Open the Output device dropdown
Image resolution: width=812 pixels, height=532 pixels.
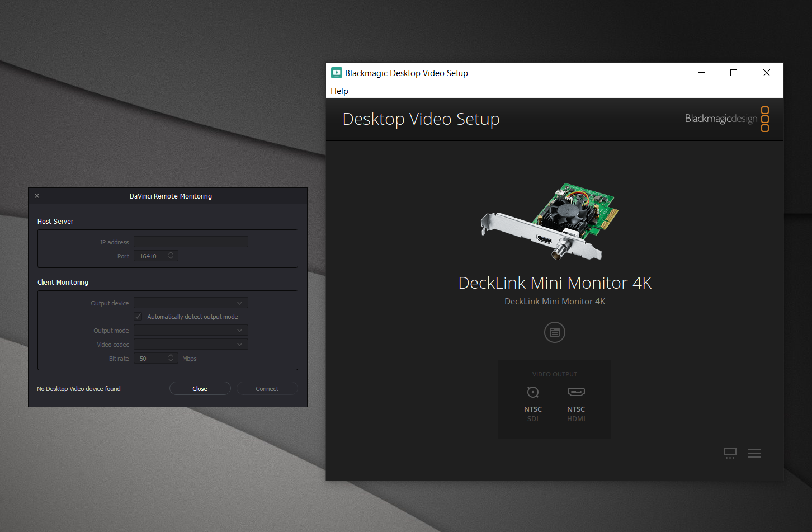pyautogui.click(x=191, y=303)
